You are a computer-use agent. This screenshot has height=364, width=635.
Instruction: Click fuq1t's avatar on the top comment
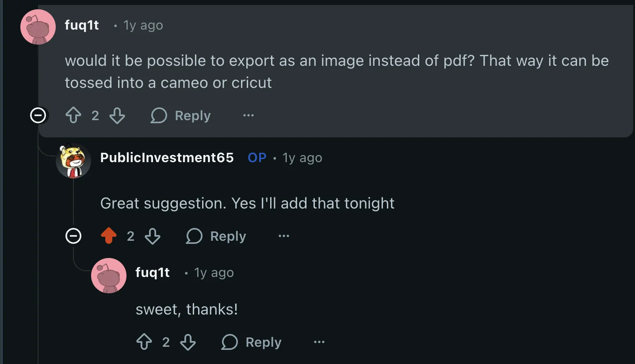[38, 27]
